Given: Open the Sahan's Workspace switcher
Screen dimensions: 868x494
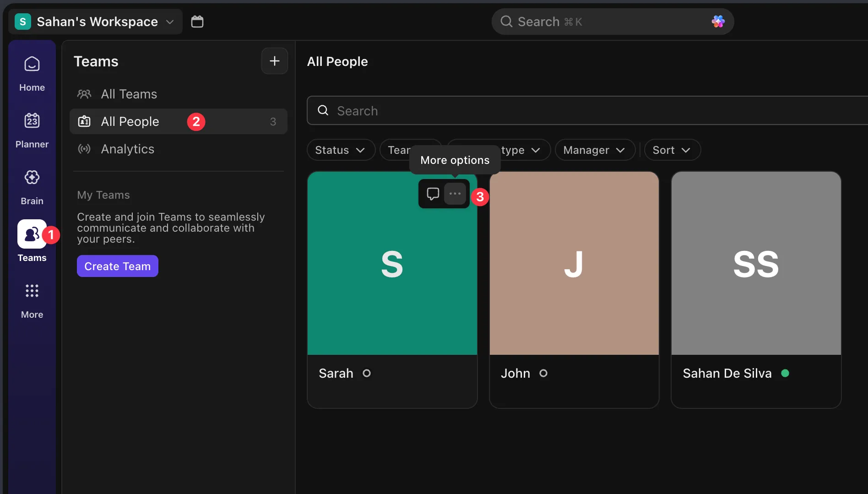Looking at the screenshot, I should 95,21.
